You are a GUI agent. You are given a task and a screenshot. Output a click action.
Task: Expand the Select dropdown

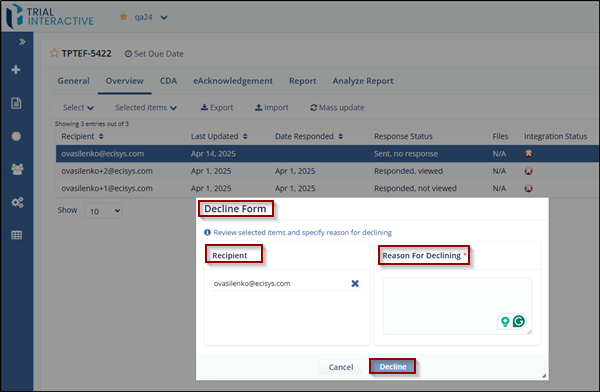pos(78,108)
